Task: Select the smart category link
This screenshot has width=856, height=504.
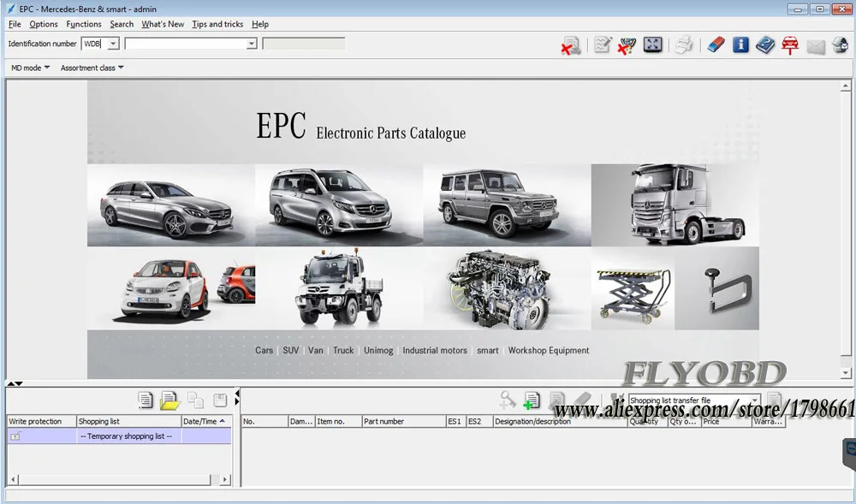Action: pos(488,350)
